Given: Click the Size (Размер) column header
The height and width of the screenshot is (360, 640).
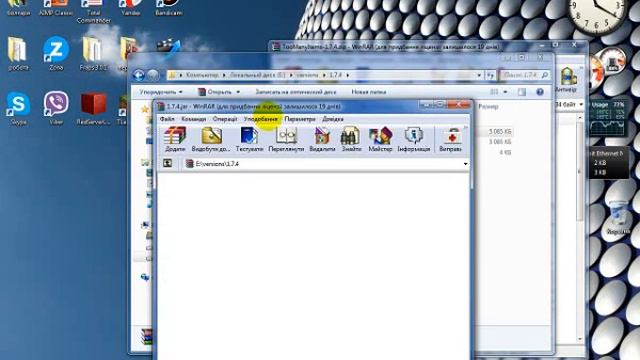Looking at the screenshot, I should (488, 107).
